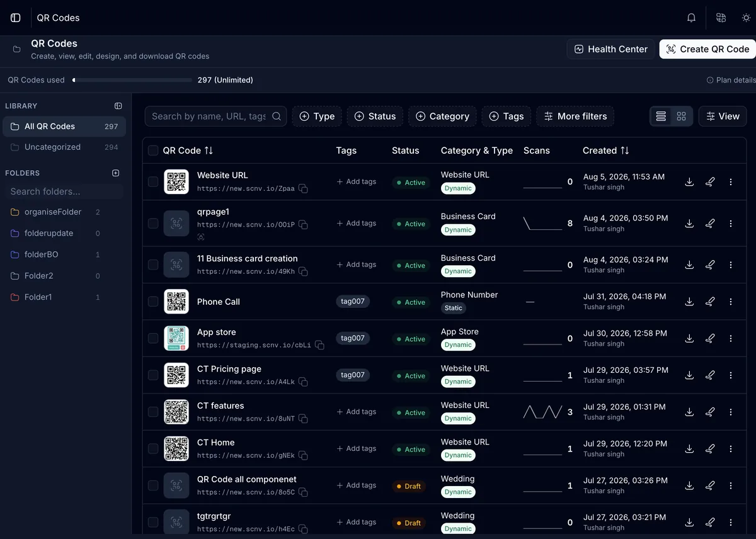
Task: Select All QR Codes library item
Action: pos(64,127)
